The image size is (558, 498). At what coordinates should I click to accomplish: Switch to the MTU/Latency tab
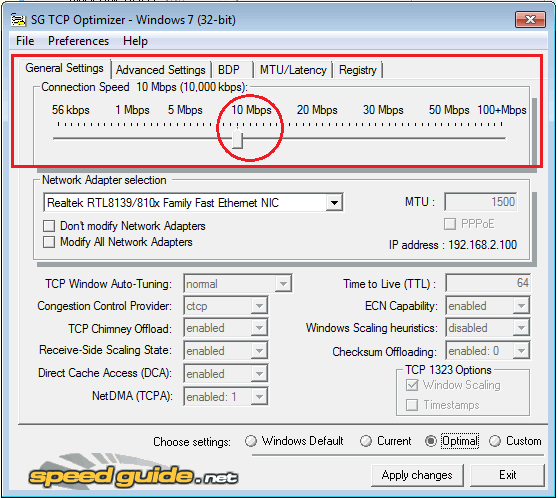tap(293, 70)
